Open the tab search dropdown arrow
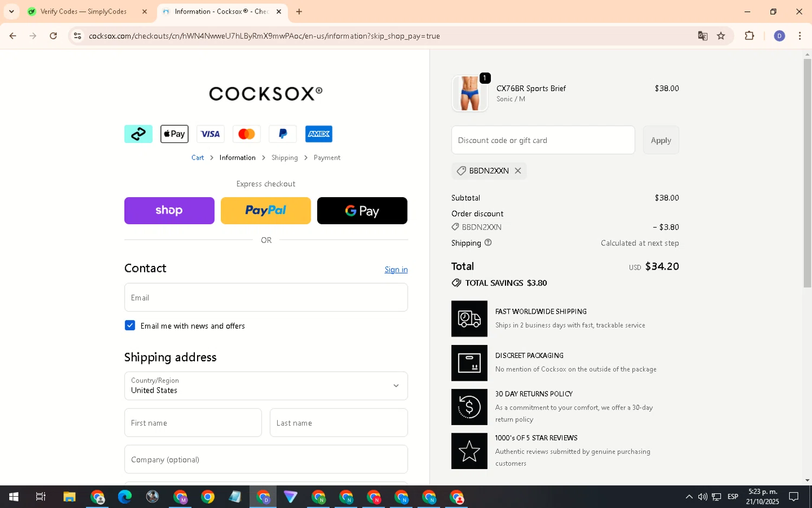Image resolution: width=812 pixels, height=508 pixels. point(11,11)
